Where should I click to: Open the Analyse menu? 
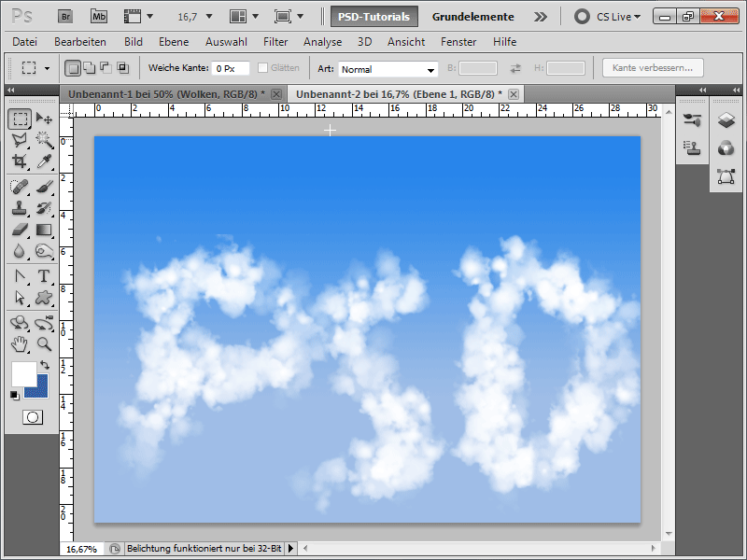click(322, 42)
